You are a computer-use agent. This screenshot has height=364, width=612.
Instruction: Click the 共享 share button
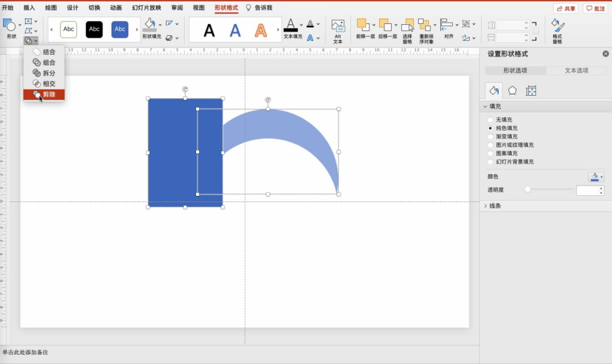pyautogui.click(x=566, y=8)
